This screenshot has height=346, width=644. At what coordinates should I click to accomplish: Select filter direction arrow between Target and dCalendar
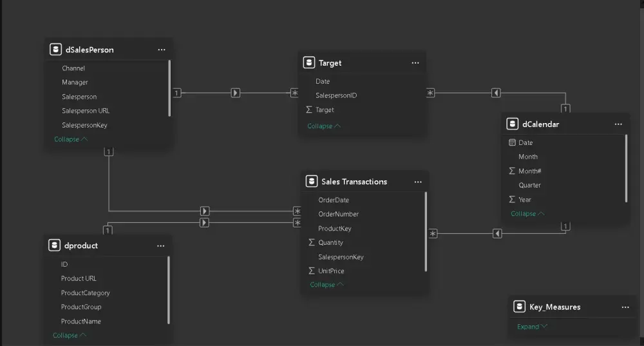[496, 93]
